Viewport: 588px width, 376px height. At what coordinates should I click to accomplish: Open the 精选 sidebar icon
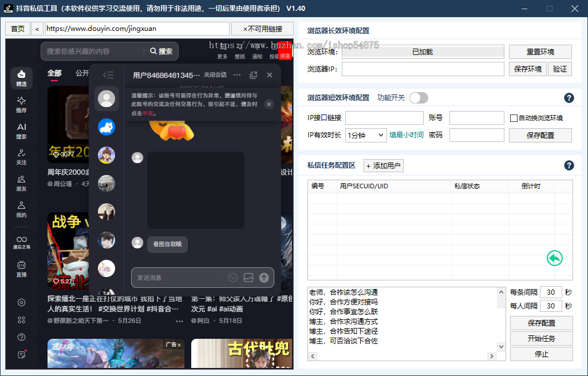[x=21, y=78]
